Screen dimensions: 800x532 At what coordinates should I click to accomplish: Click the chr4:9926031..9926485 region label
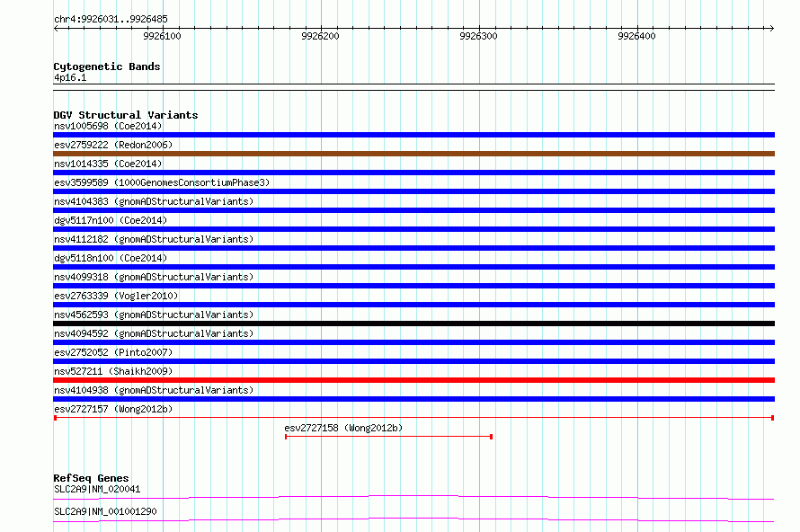[111, 19]
